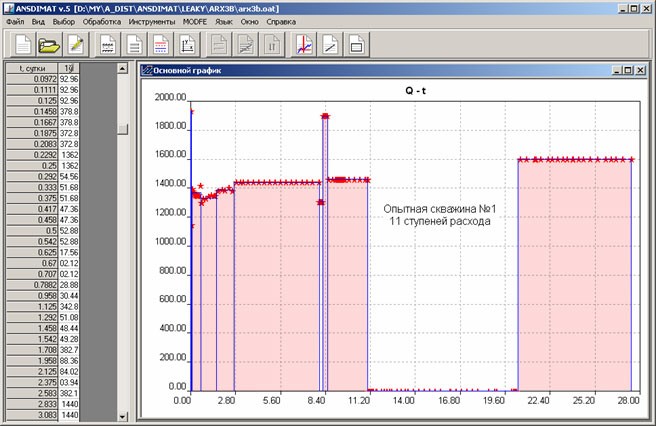Image resolution: width=656 pixels, height=426 pixels.
Task: Click the value cell 17.56
Action: 69,252
